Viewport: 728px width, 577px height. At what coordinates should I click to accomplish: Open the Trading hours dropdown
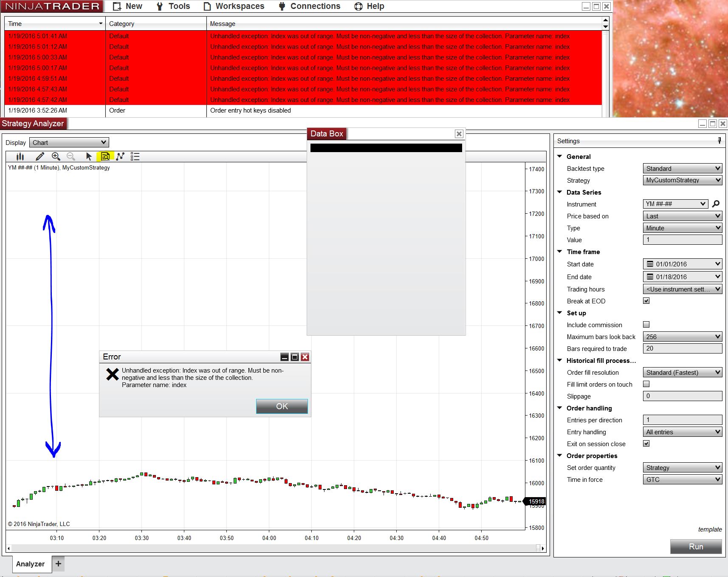coord(683,289)
